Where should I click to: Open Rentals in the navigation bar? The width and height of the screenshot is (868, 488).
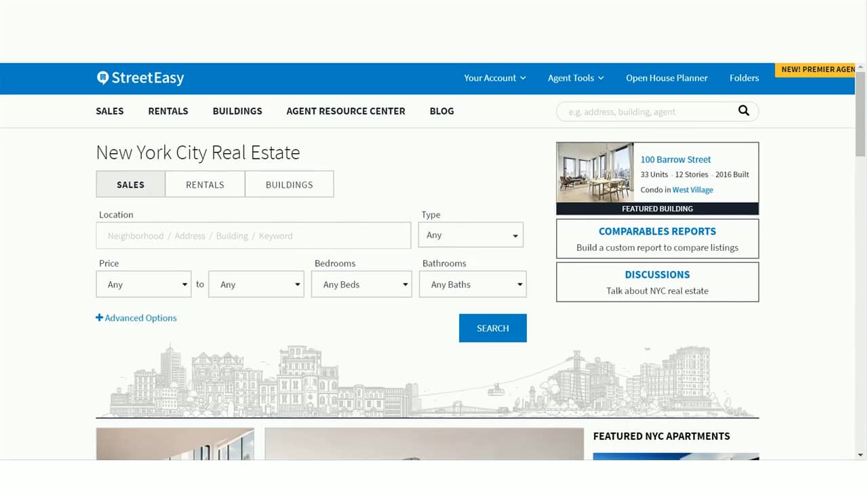click(168, 111)
